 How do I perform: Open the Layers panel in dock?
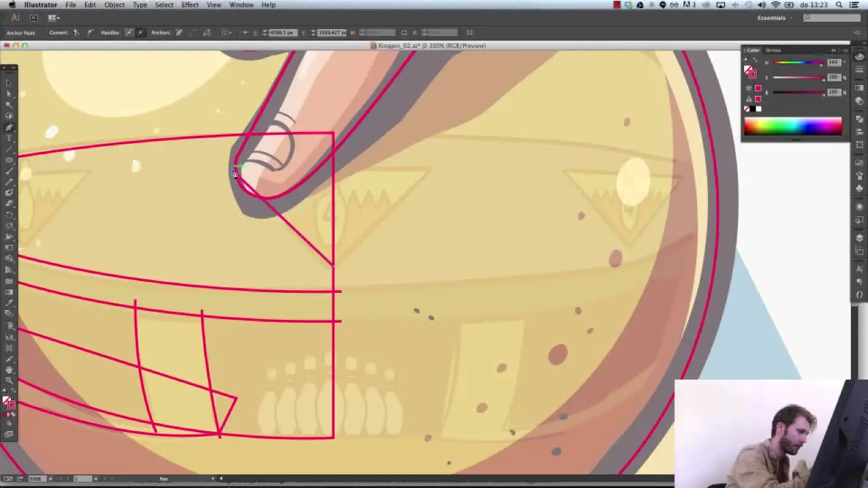coord(860,237)
